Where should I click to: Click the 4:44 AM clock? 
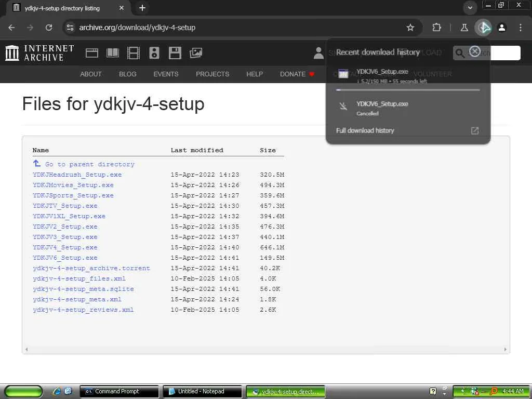tap(513, 391)
